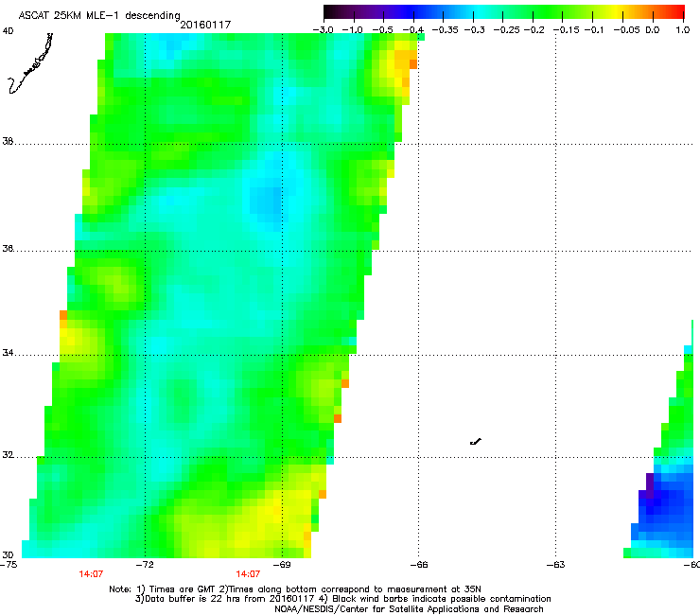The height and width of the screenshot is (615, 700).
Task: Click the red 14:07 time left of -69
Action: pos(248,574)
